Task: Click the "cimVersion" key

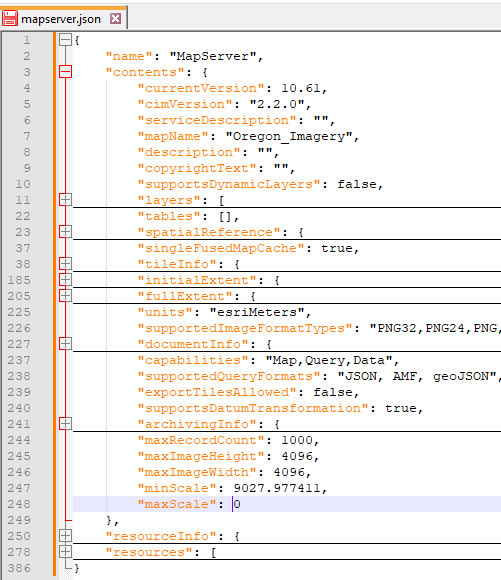Action: coord(185,104)
